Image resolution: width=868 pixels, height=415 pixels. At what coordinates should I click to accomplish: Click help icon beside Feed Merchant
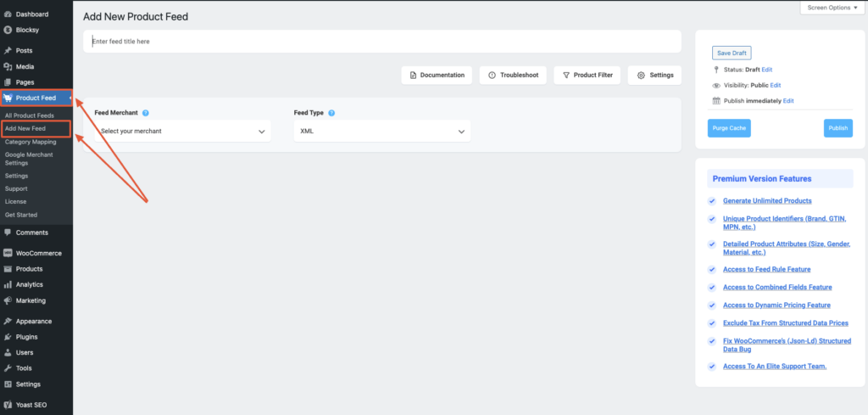click(146, 113)
